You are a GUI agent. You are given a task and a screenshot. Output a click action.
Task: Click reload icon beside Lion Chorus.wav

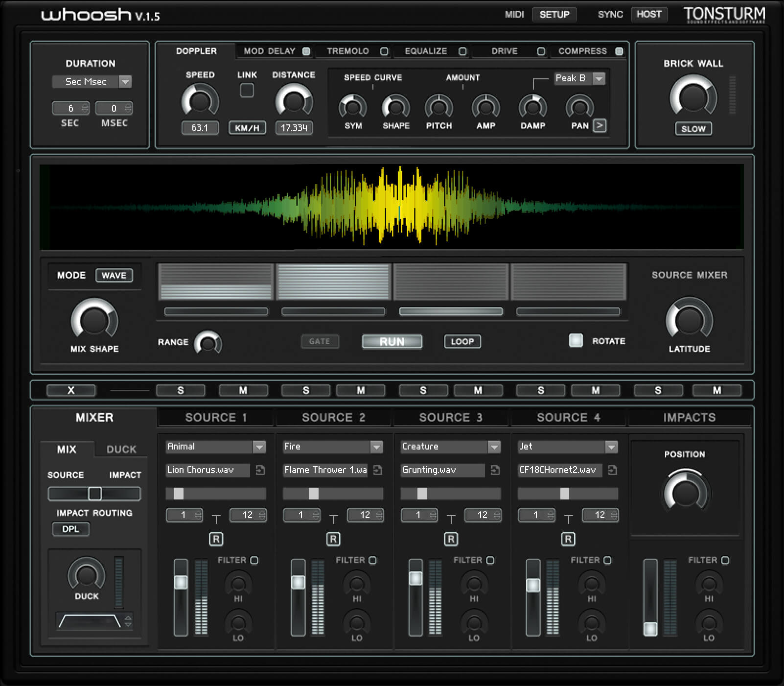coord(260,470)
